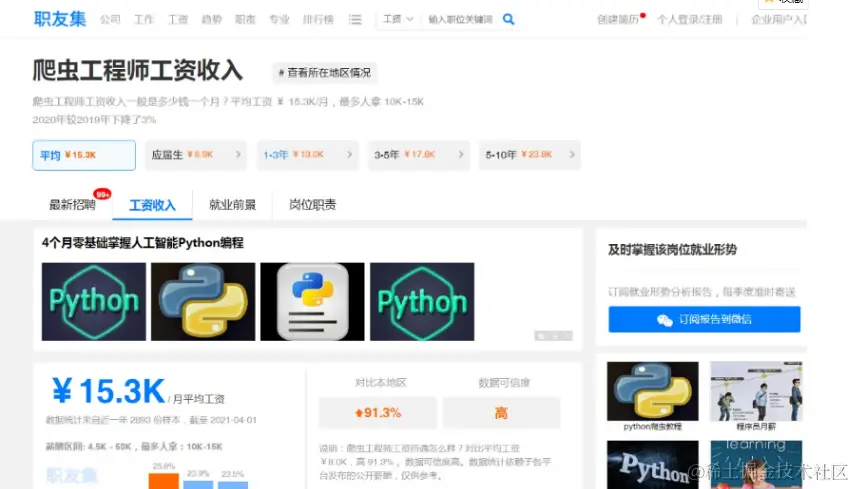Image resolution: width=855 pixels, height=489 pixels.
Task: Click the ¥15.3K 月平均工资 figure
Action: 108,391
